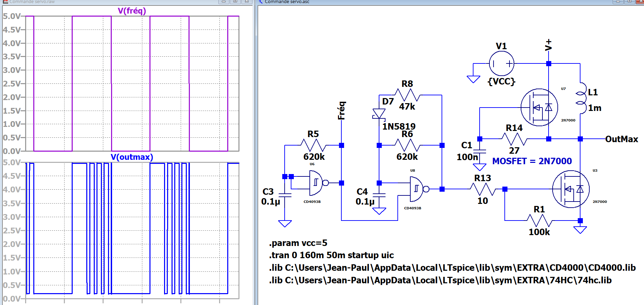Click the U6 Schmitt NAND gate
The image size is (644, 305).
317,183
